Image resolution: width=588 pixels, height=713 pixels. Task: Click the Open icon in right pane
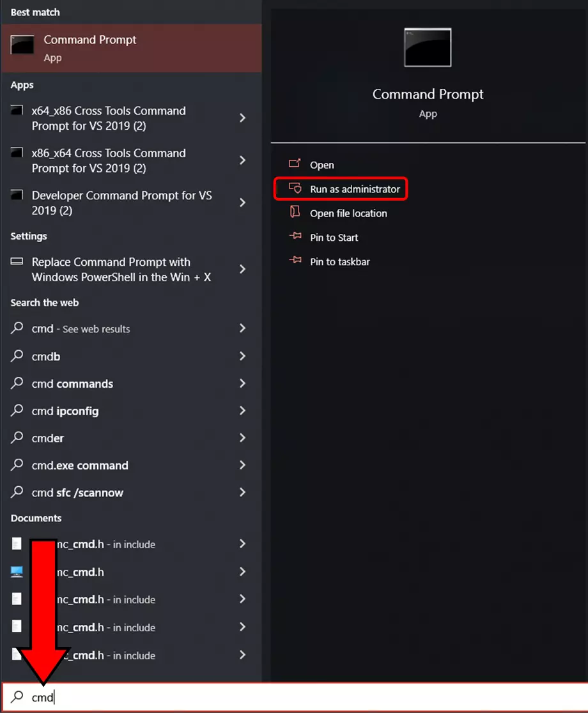click(x=295, y=164)
